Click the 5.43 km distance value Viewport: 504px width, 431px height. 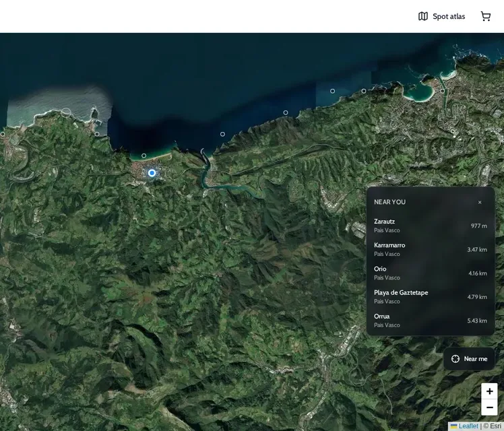(477, 321)
